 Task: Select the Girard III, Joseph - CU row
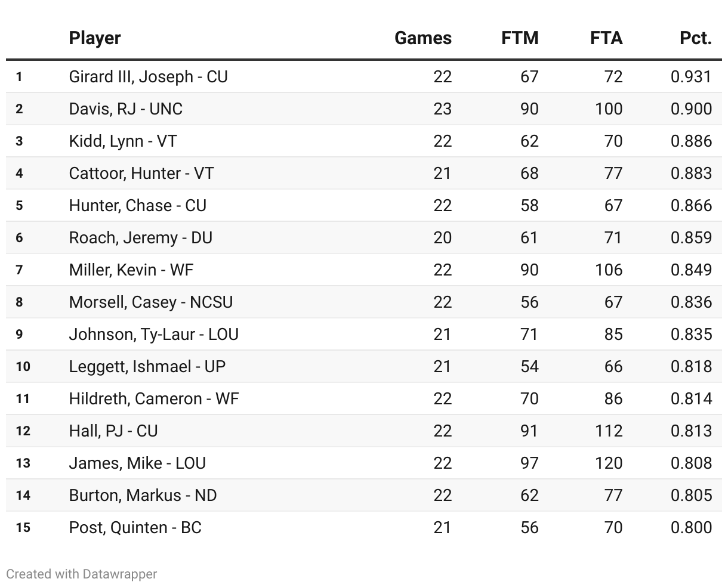(364, 76)
